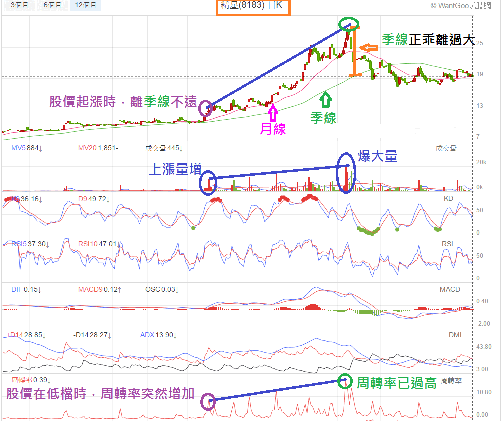Screen dimensions: 504x421
Task: Click the 季線正乖離過大 annotation text
Action: tap(428, 40)
